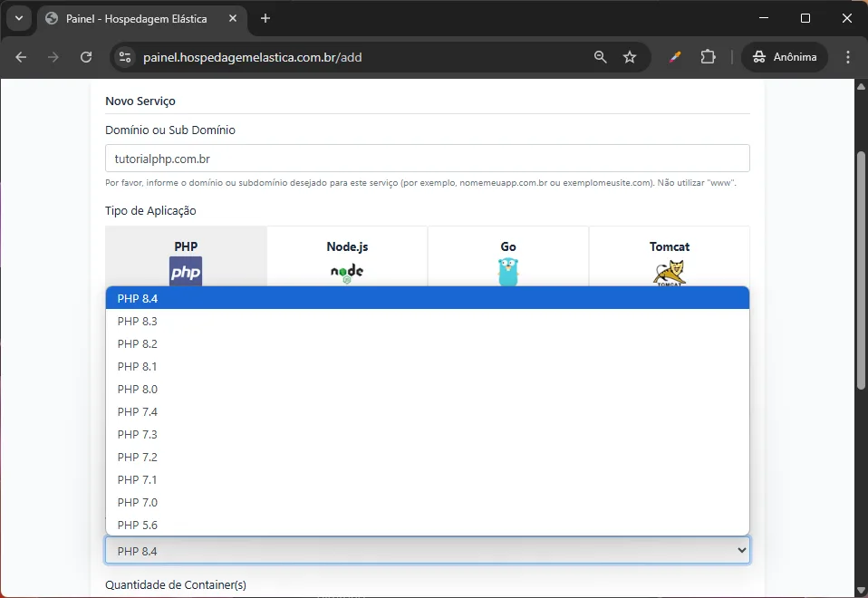
Task: Click the scrollbar down arrow
Action: pos(861,590)
